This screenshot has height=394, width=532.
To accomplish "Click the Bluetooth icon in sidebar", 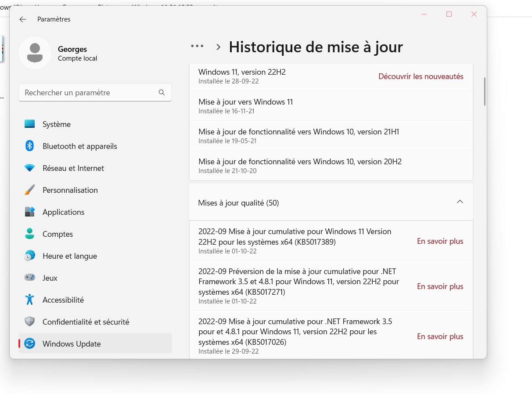I will (29, 146).
